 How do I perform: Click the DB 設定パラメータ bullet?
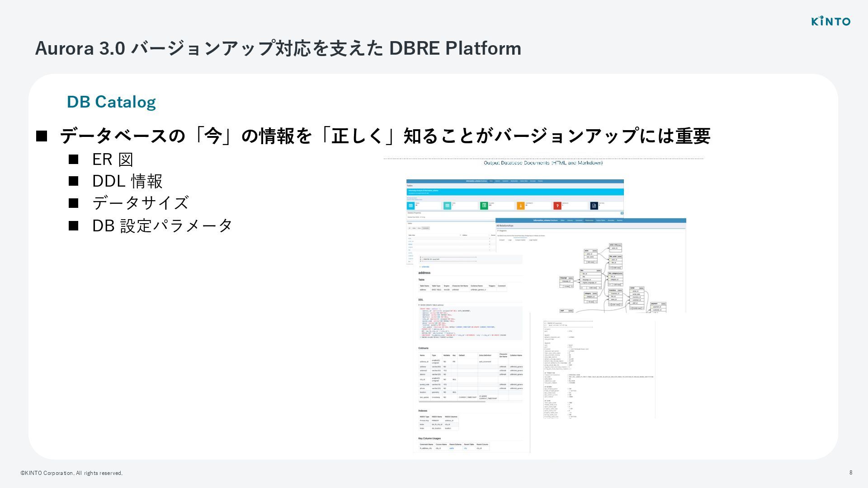pyautogui.click(x=162, y=225)
